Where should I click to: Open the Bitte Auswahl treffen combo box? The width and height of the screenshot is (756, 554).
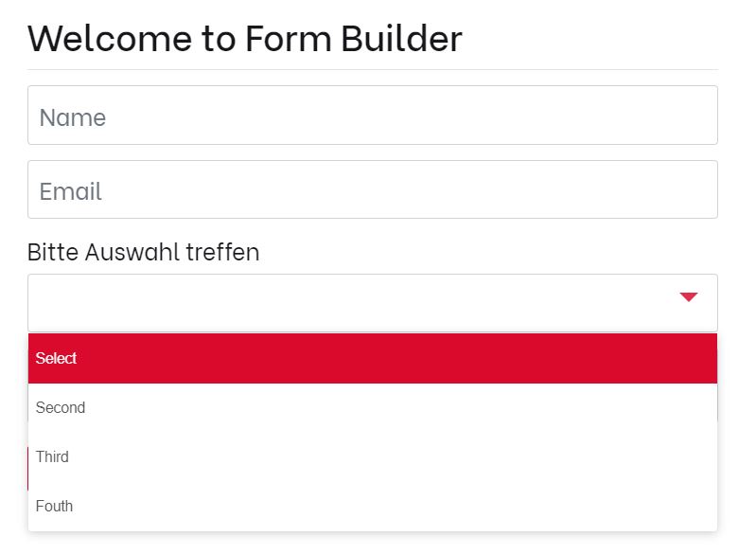coord(372,302)
